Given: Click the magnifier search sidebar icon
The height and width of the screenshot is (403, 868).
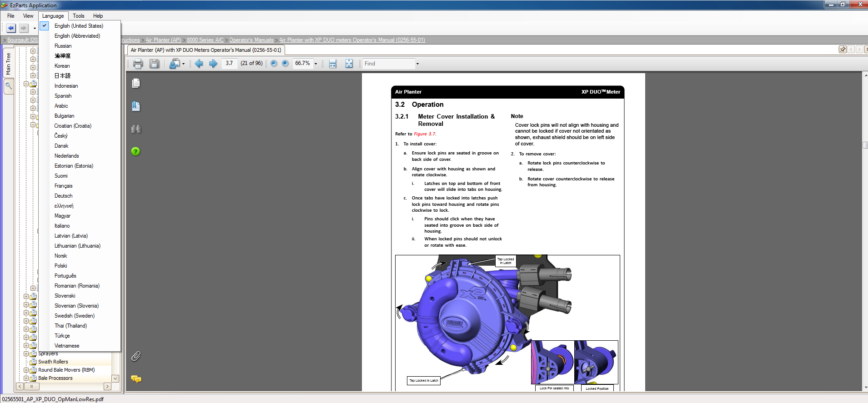Looking at the screenshot, I should point(9,86).
